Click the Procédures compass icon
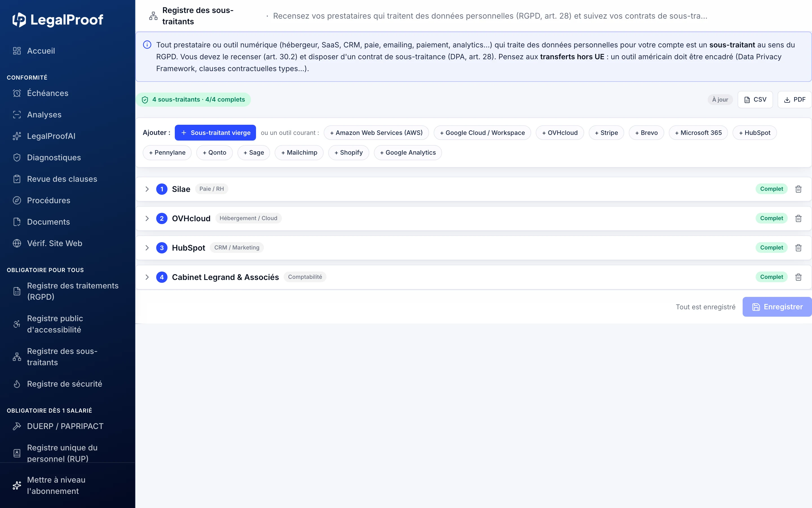 coord(17,201)
